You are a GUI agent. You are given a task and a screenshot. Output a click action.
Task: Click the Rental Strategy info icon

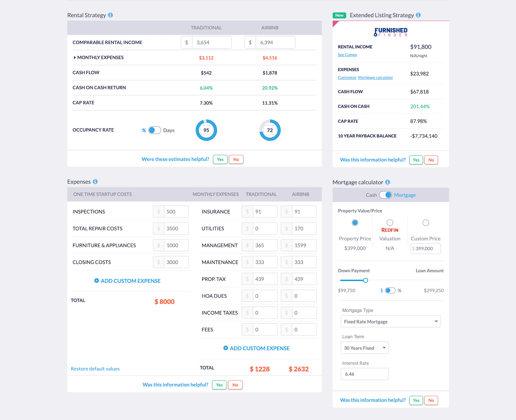click(110, 15)
